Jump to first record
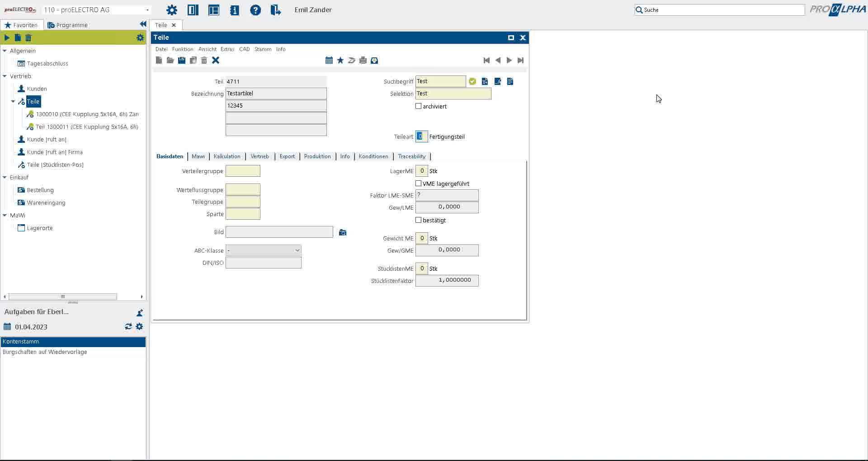Screen dimensions: 868x461 pyautogui.click(x=486, y=60)
